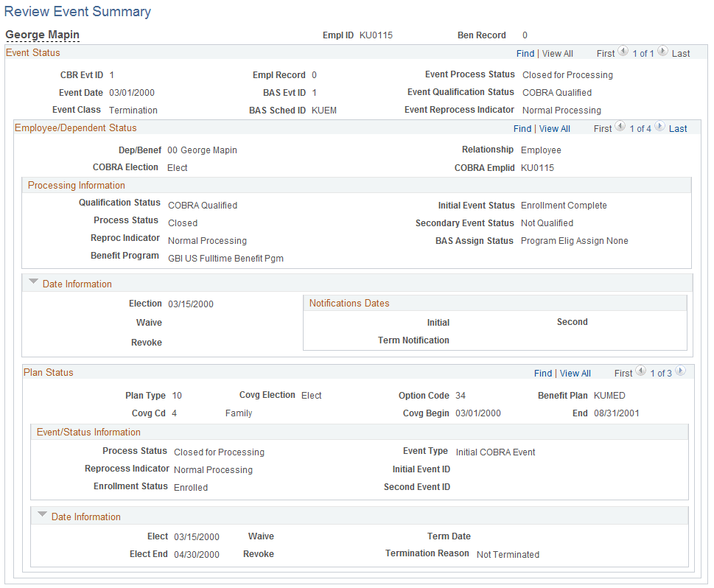This screenshot has height=588, width=714.
Task: Show previous row in Employee/Dependent Status
Action: click(620, 127)
